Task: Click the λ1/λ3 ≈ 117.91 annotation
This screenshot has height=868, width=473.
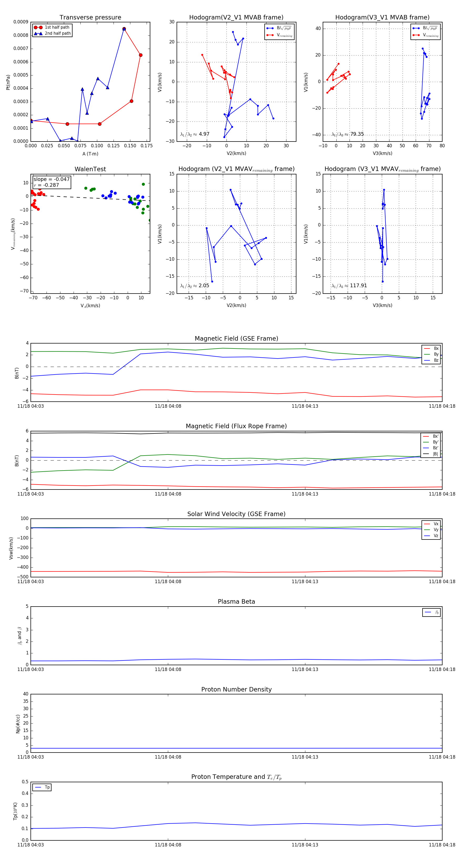Action: [349, 286]
